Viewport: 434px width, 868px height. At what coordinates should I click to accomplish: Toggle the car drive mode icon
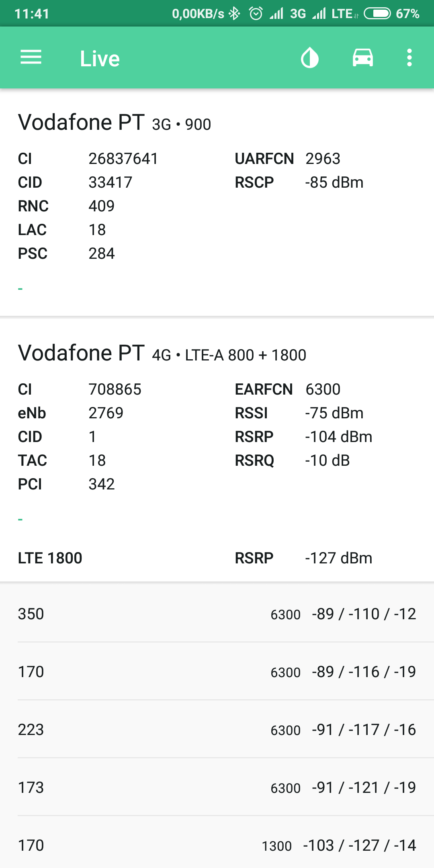[362, 58]
